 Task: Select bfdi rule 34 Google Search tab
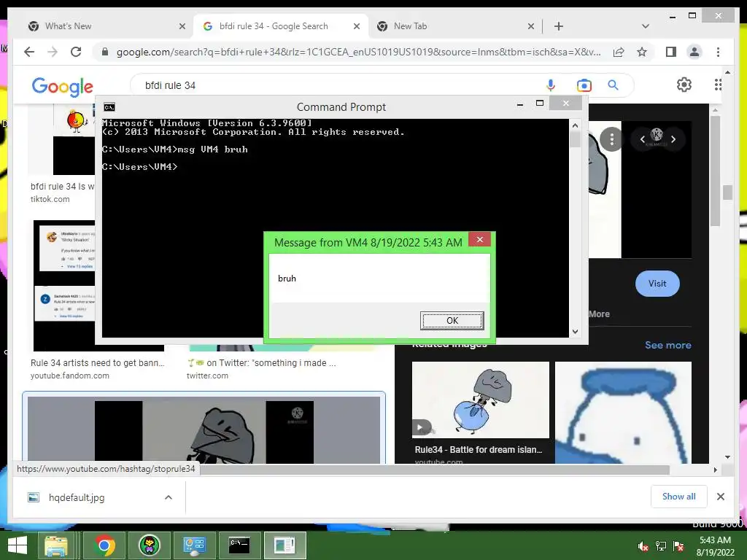coord(281,26)
